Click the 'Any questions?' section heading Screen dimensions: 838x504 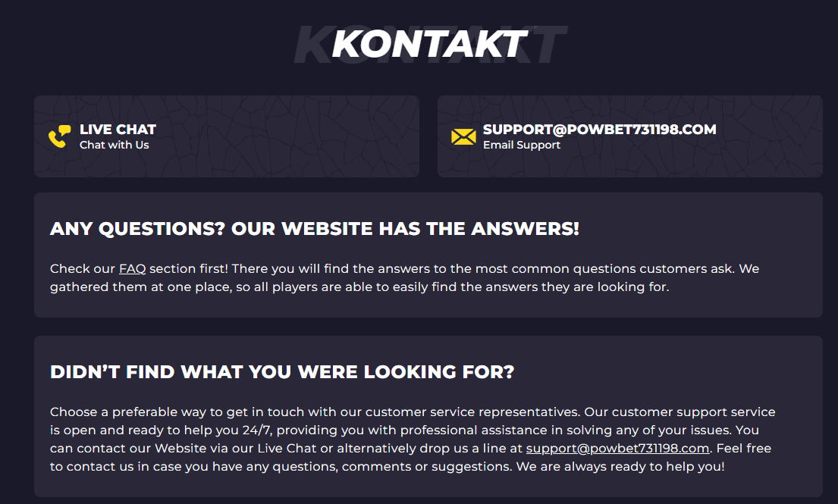(x=314, y=229)
